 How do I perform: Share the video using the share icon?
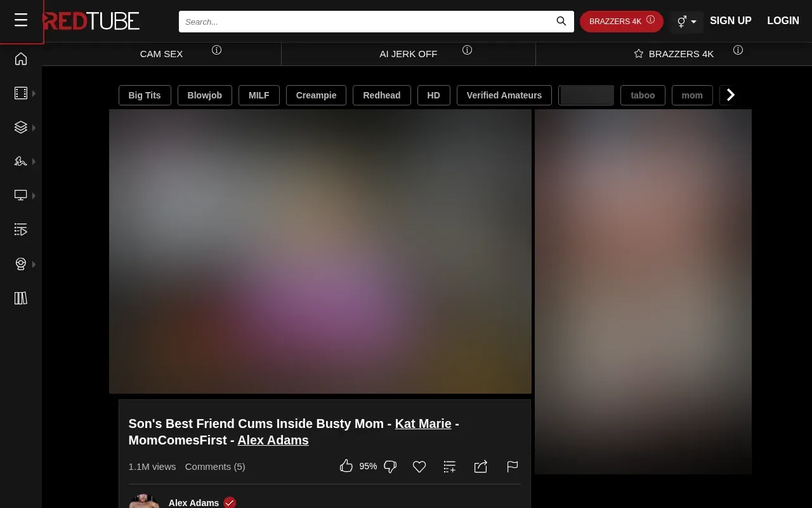pos(481,467)
